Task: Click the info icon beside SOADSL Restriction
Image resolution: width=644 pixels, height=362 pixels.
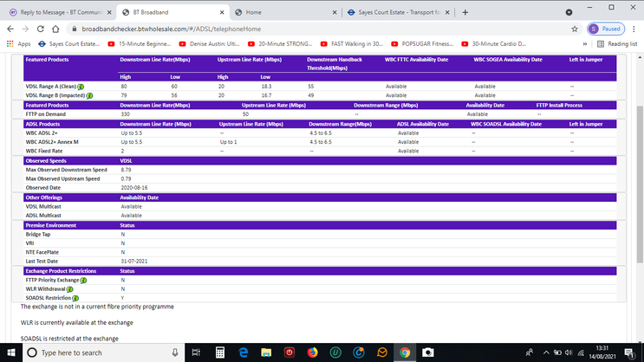Action: point(75,298)
